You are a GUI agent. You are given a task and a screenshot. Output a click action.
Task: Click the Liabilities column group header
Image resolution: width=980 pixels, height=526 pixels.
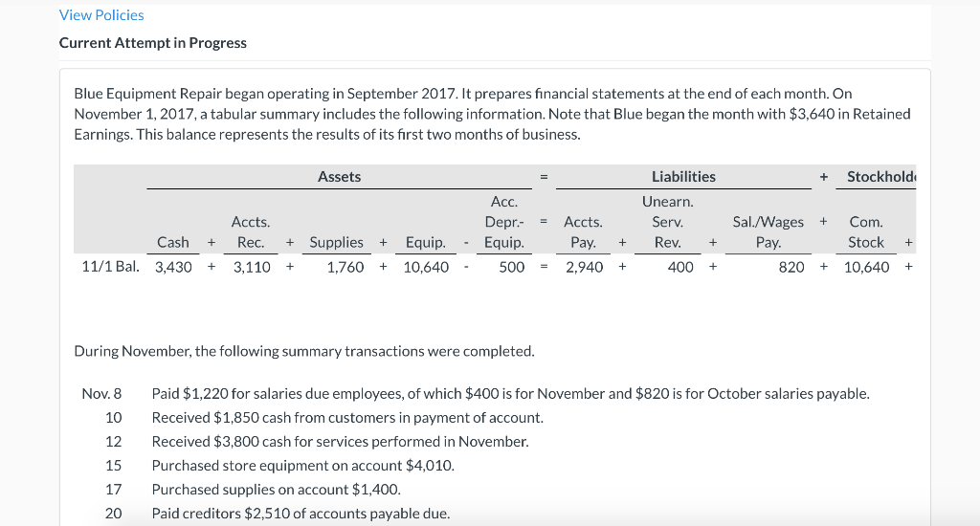[x=683, y=176]
